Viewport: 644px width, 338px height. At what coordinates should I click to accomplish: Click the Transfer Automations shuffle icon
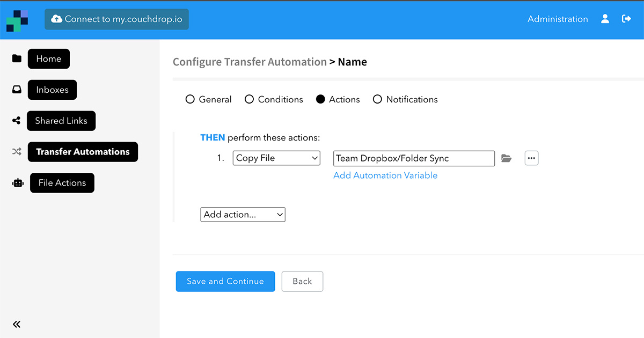pos(17,152)
